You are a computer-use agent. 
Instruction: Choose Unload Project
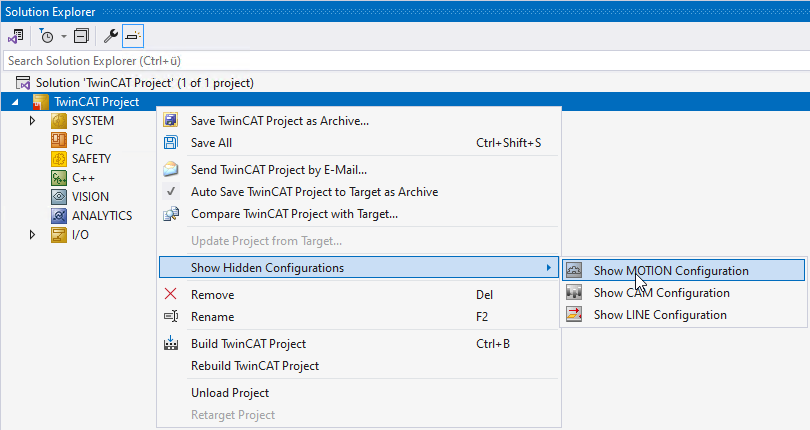[x=359, y=393]
